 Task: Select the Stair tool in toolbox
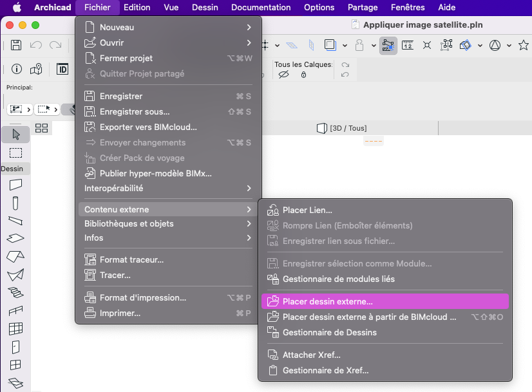tap(15, 292)
